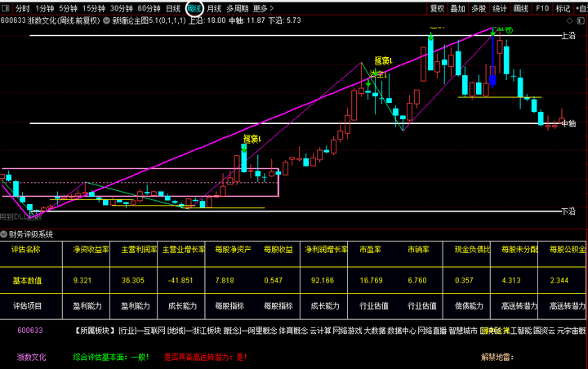Expand the 更多 periods menu

click(x=263, y=8)
